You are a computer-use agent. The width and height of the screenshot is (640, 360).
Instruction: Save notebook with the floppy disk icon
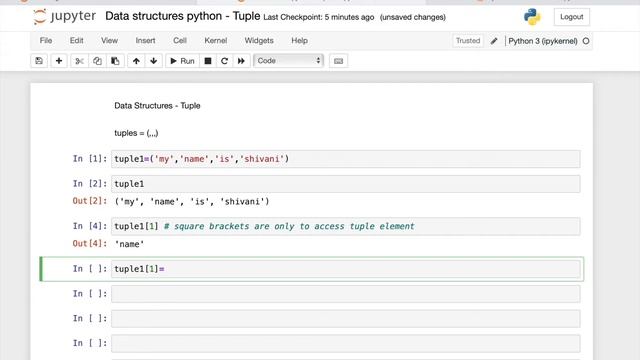[x=39, y=61]
